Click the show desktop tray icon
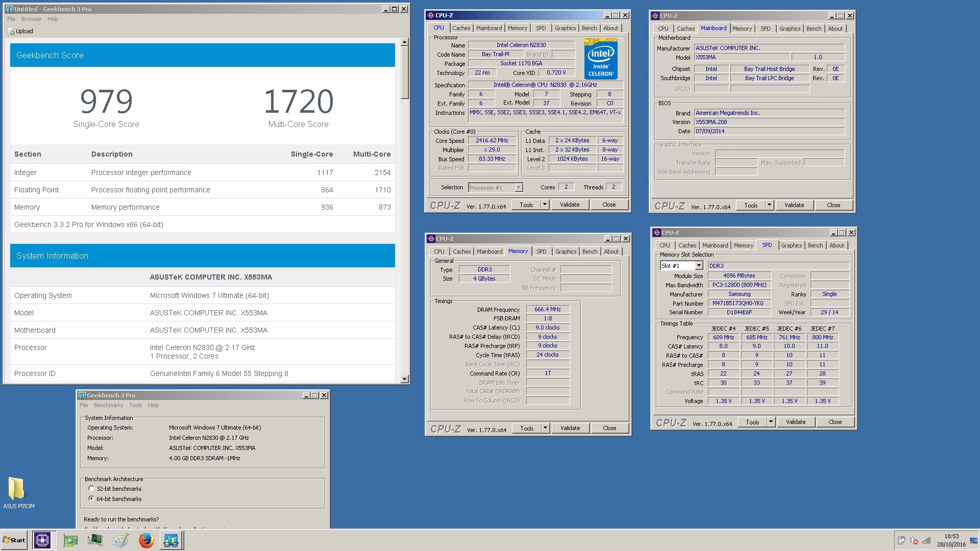The image size is (980, 551). coord(974,540)
